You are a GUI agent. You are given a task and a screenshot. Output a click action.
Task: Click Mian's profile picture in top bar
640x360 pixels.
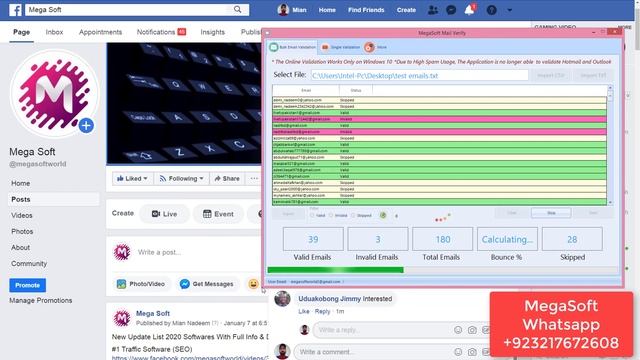click(x=283, y=10)
